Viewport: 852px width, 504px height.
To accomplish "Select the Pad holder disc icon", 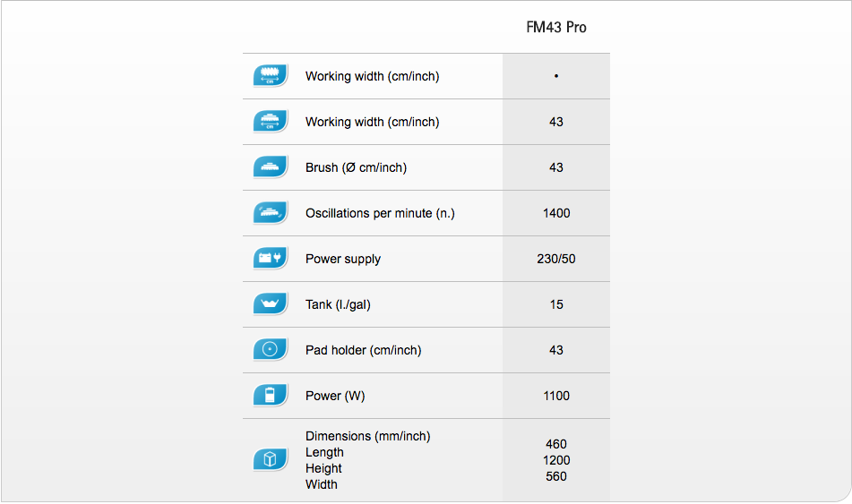I will (x=270, y=350).
